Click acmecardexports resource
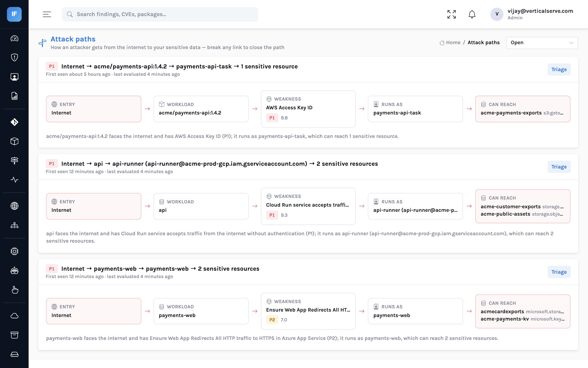Image resolution: width=588 pixels, height=368 pixels. coord(502,312)
